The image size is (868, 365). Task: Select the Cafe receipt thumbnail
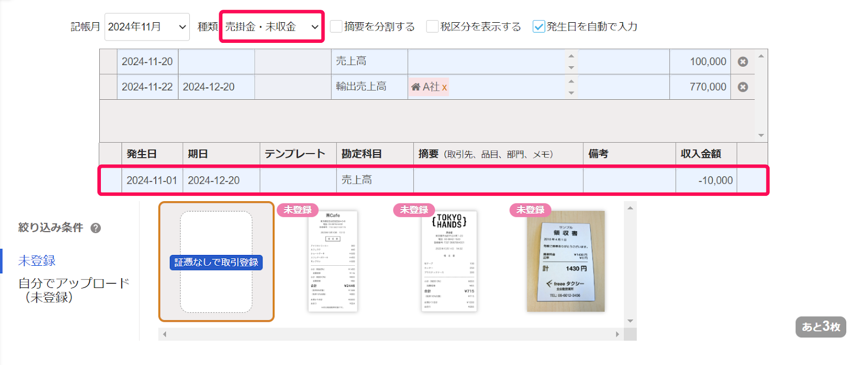[x=333, y=261]
